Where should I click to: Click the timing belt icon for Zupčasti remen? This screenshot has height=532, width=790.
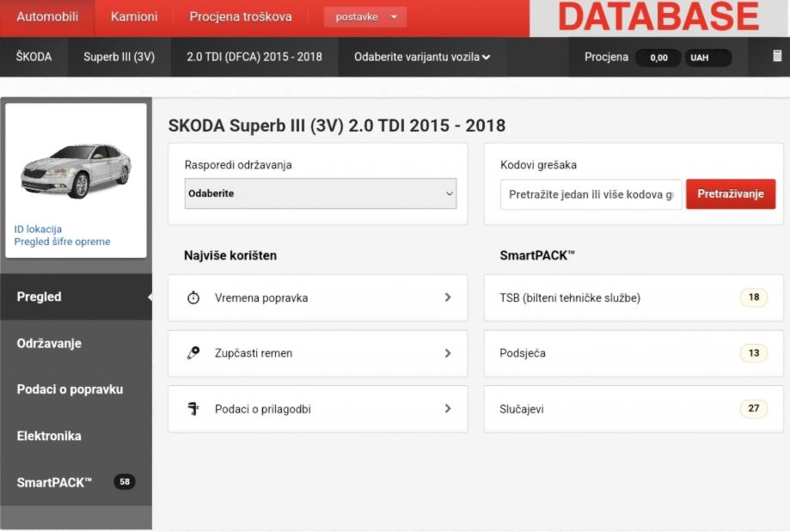[x=193, y=353]
